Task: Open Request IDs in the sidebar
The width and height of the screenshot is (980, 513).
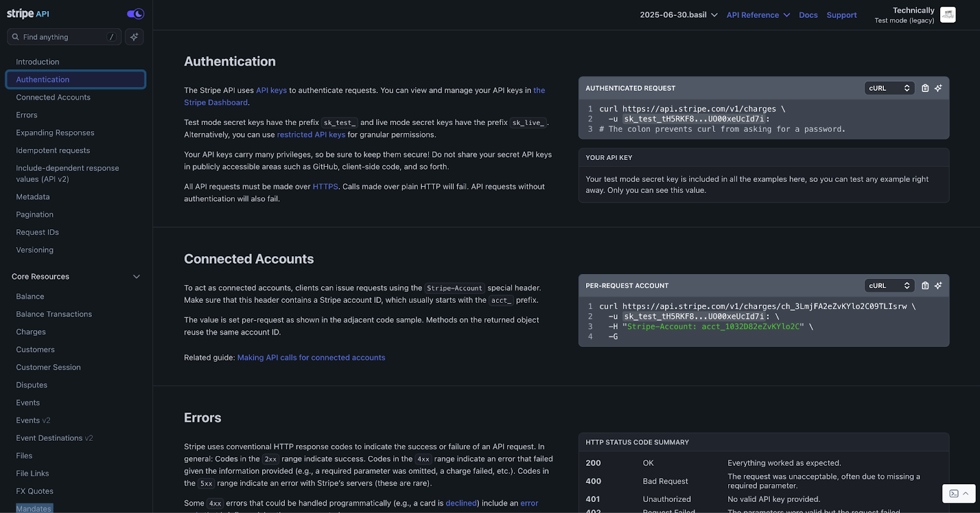Action: click(x=37, y=232)
